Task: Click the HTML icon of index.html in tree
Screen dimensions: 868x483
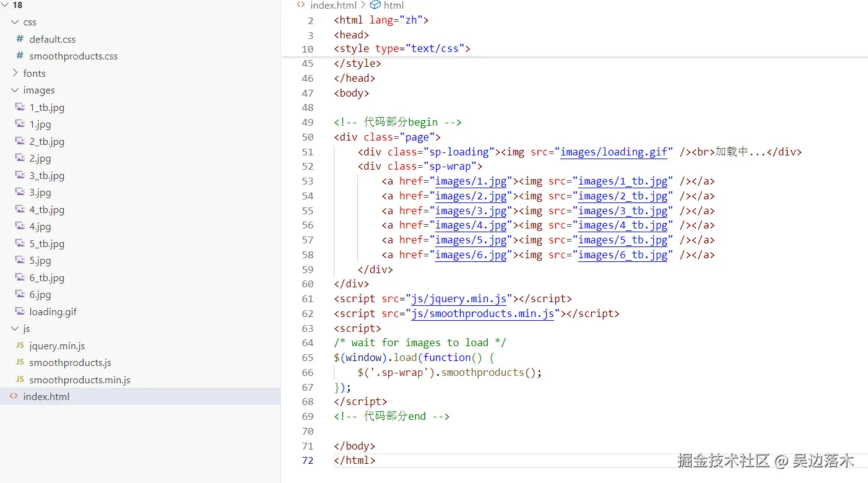Action: coord(14,396)
